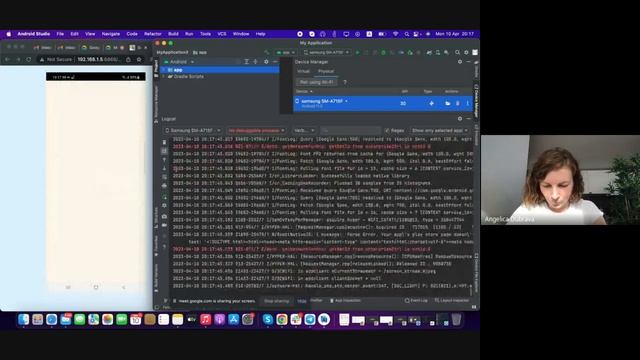This screenshot has width=640, height=360.
Task: Open the Build menu
Action: [x=173, y=34]
